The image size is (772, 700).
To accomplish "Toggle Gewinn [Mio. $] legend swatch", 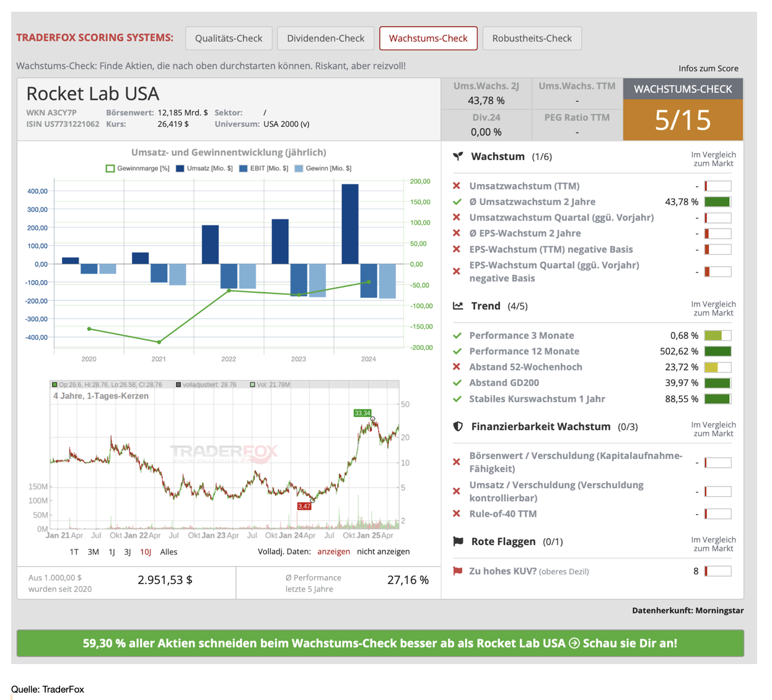I will click(x=299, y=168).
